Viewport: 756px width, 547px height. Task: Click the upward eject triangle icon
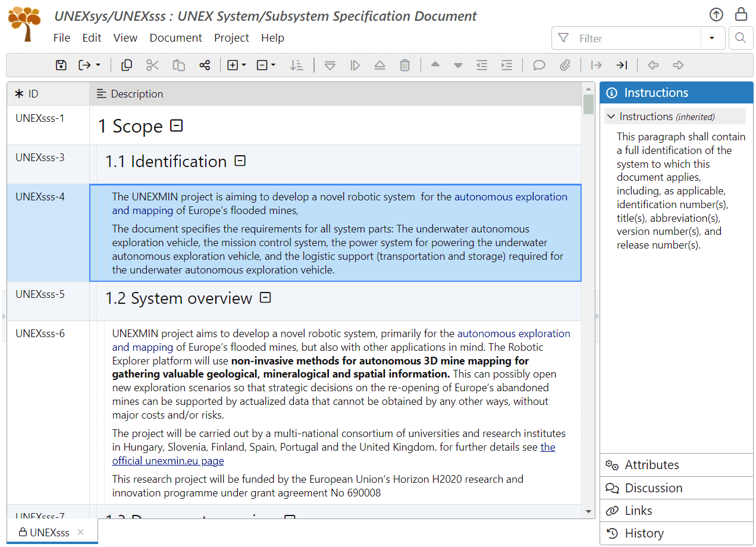380,65
